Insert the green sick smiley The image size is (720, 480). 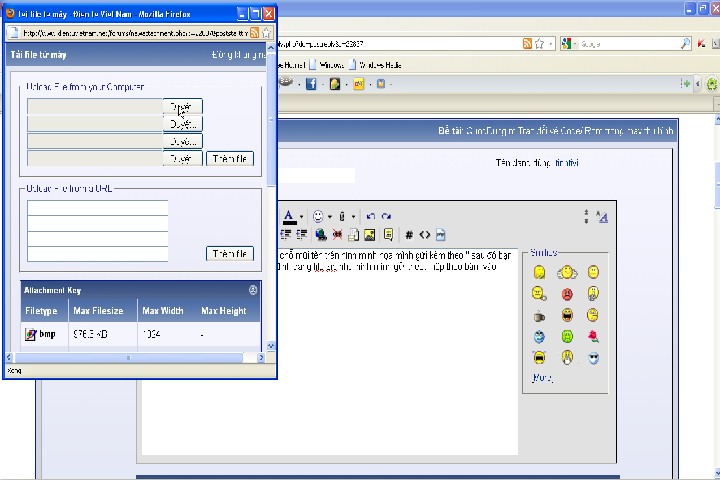(567, 337)
